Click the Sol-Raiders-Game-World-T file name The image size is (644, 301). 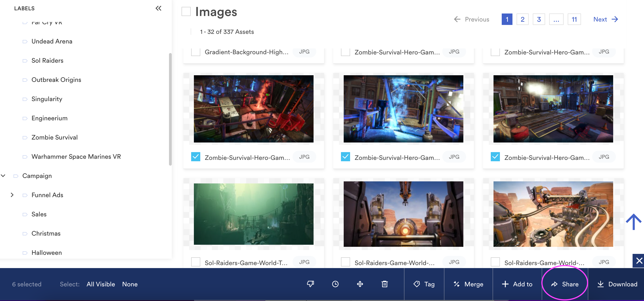pyautogui.click(x=246, y=263)
